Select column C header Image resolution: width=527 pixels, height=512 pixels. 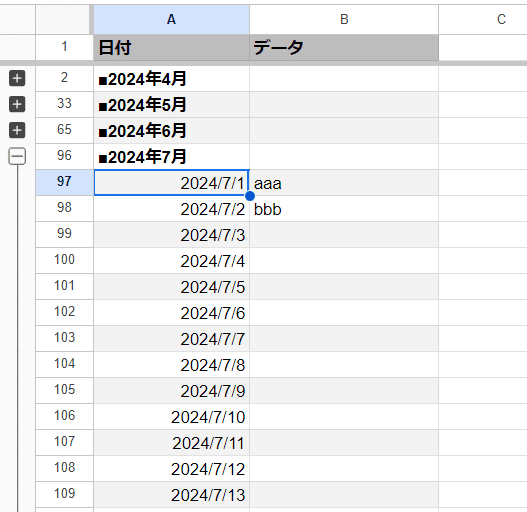(x=483, y=19)
